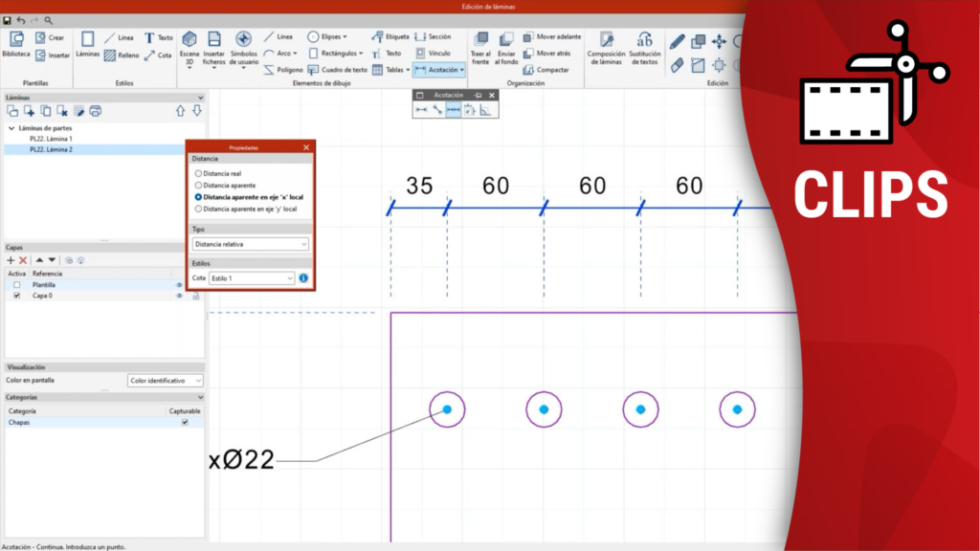Delete selected layer with red X

23,260
